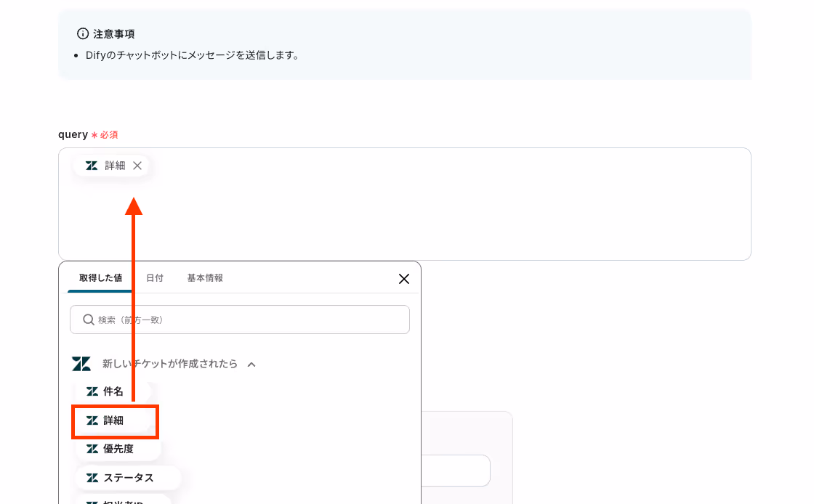Screen dimensions: 814x504
Task: Click the Zendesk icon on the ステータス item
Action: click(92, 478)
